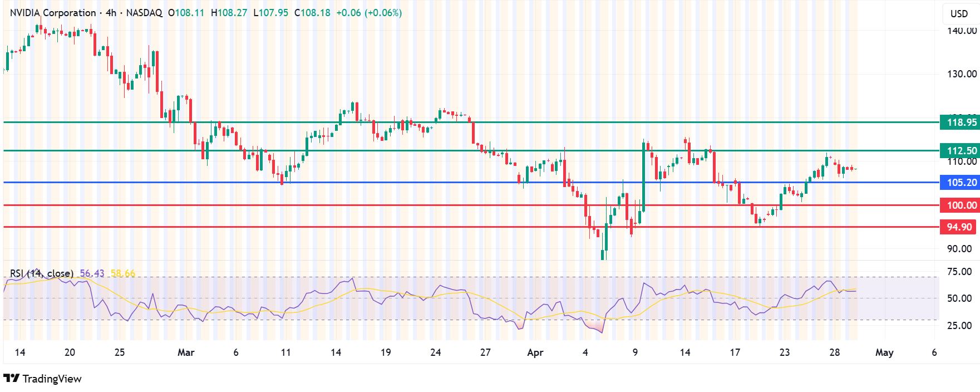Image resolution: width=980 pixels, height=392 pixels.
Task: Click the red 94.90 price label
Action: pos(959,227)
